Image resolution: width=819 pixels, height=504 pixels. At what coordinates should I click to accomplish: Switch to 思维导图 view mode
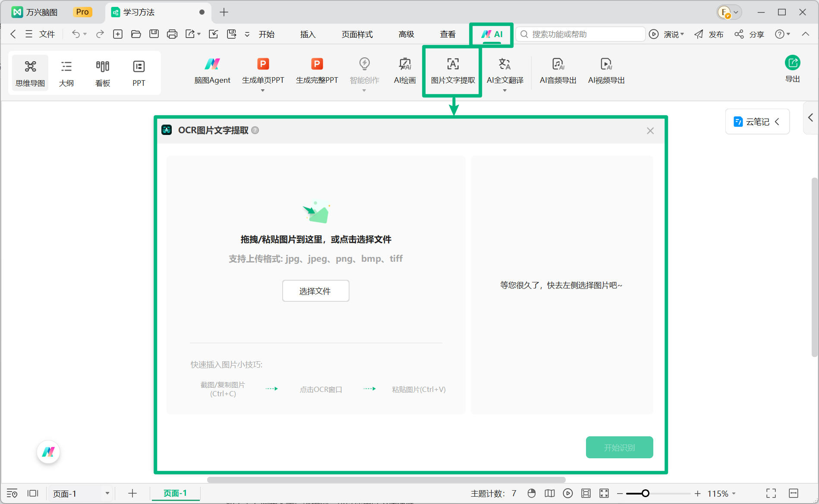click(x=30, y=73)
